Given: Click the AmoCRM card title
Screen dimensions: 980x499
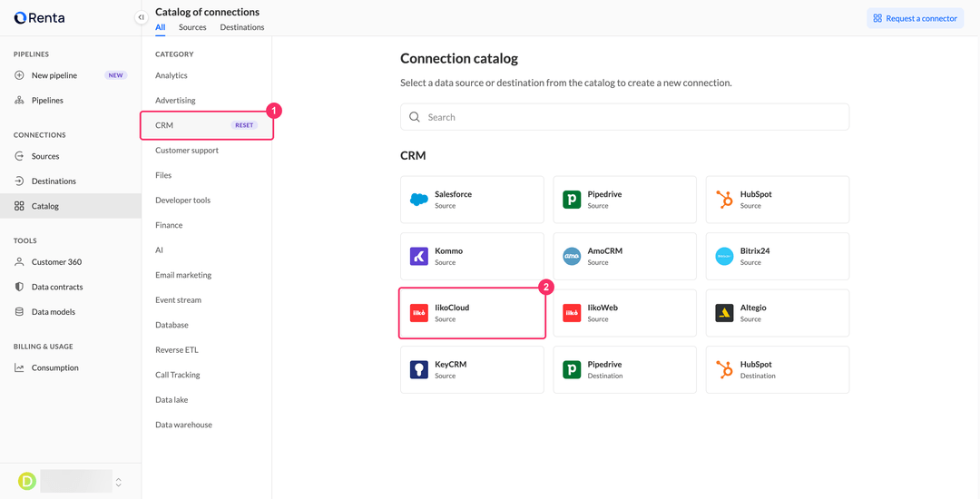Looking at the screenshot, I should click(605, 251).
